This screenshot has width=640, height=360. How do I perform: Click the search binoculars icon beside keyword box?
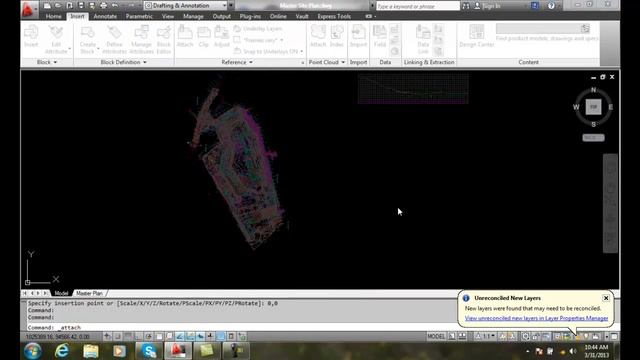point(466,6)
